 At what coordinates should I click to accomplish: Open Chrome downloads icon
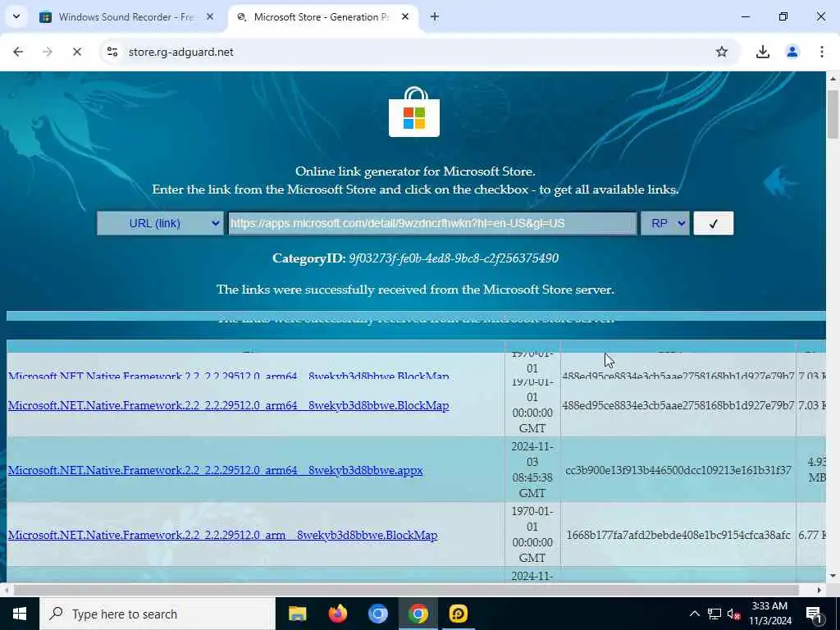coord(762,52)
